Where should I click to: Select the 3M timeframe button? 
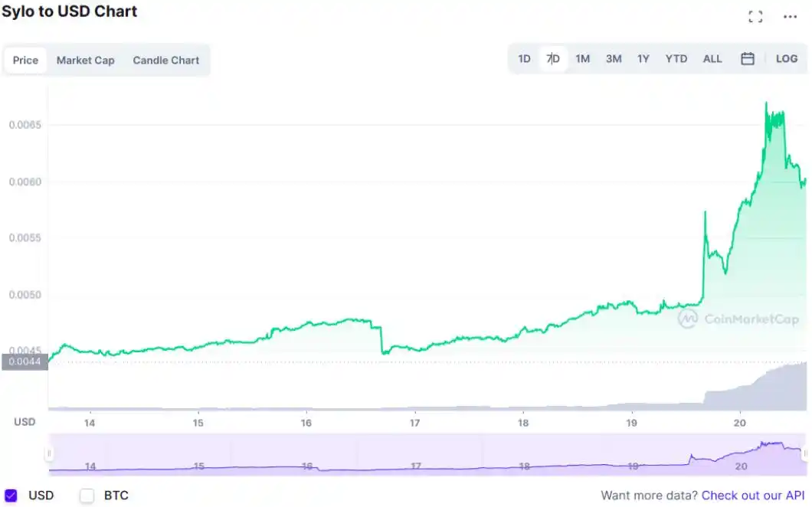click(x=613, y=57)
